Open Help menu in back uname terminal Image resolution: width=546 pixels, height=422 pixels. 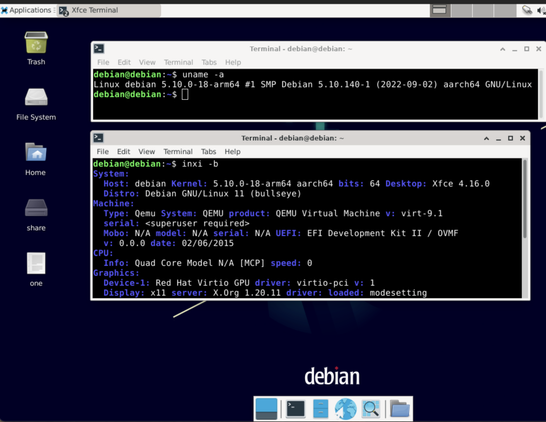pyautogui.click(x=233, y=62)
